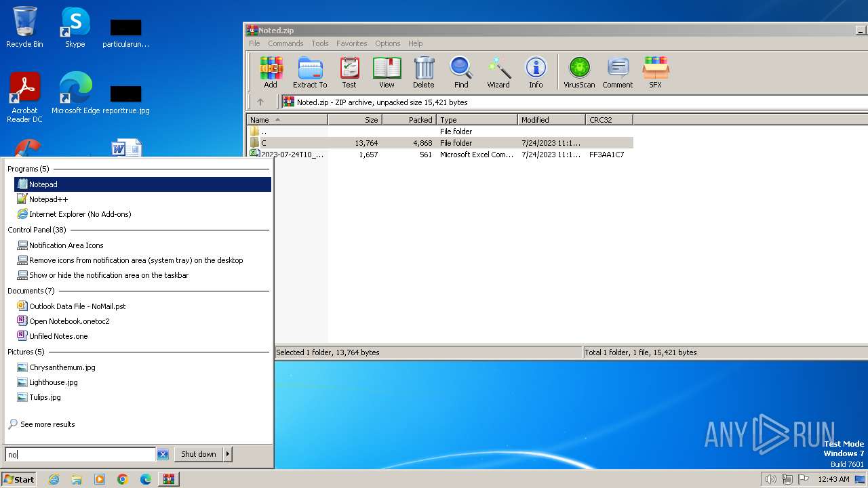This screenshot has width=868, height=488.
Task: Click the taskbar clock showing 12:43 AM
Action: coord(833,479)
